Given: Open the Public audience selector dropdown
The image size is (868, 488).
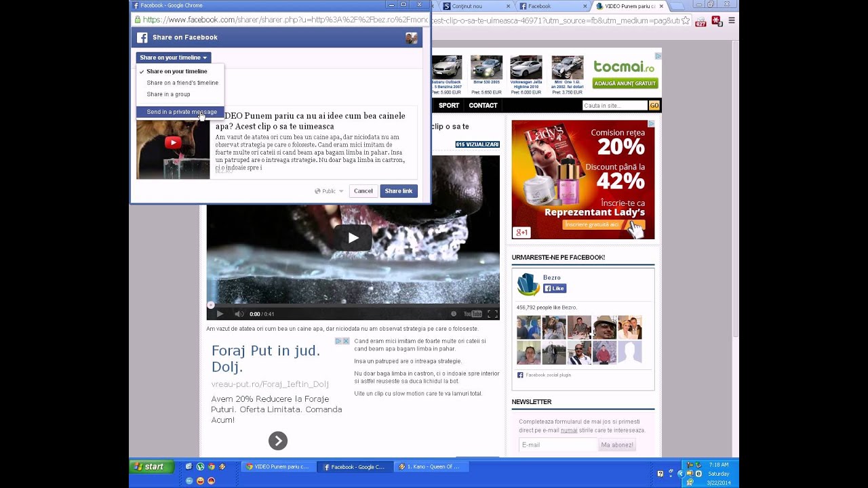Looking at the screenshot, I should 329,191.
